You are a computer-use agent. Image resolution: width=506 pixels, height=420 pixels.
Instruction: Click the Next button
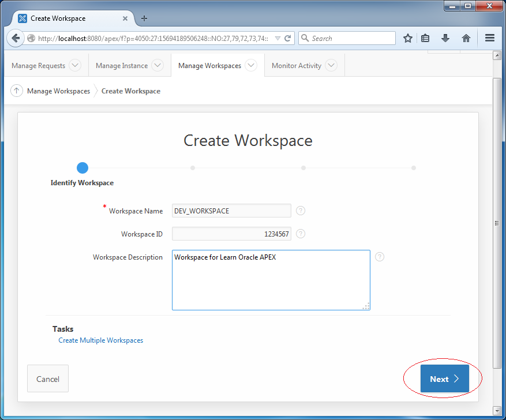pos(445,378)
